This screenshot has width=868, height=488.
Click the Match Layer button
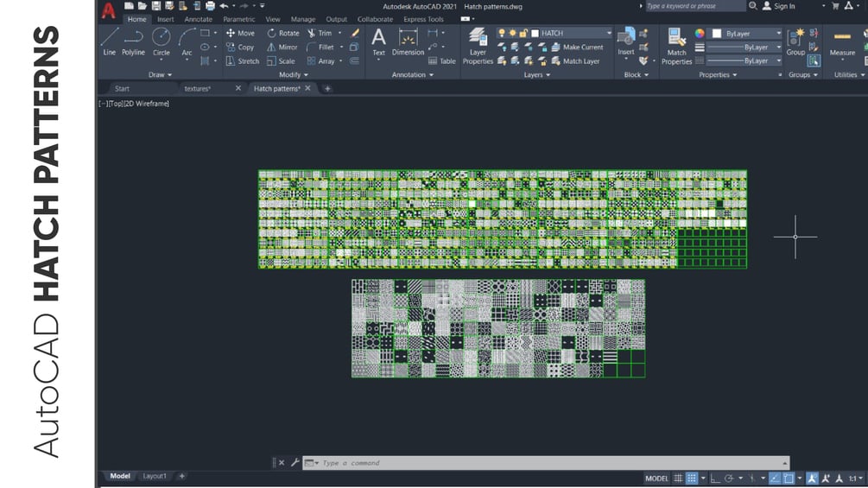[576, 60]
